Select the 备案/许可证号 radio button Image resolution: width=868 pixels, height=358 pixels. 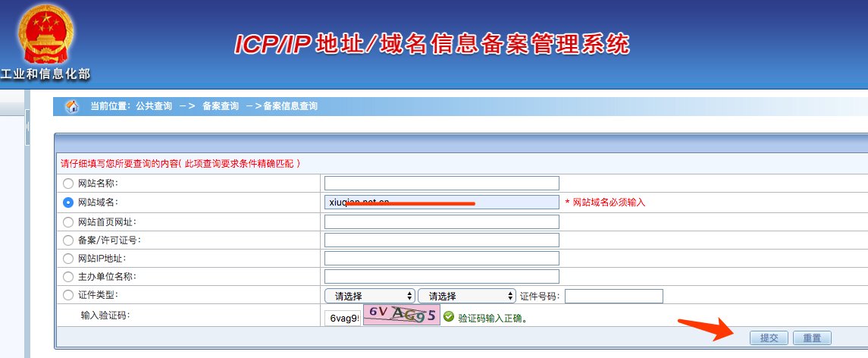pyautogui.click(x=68, y=240)
